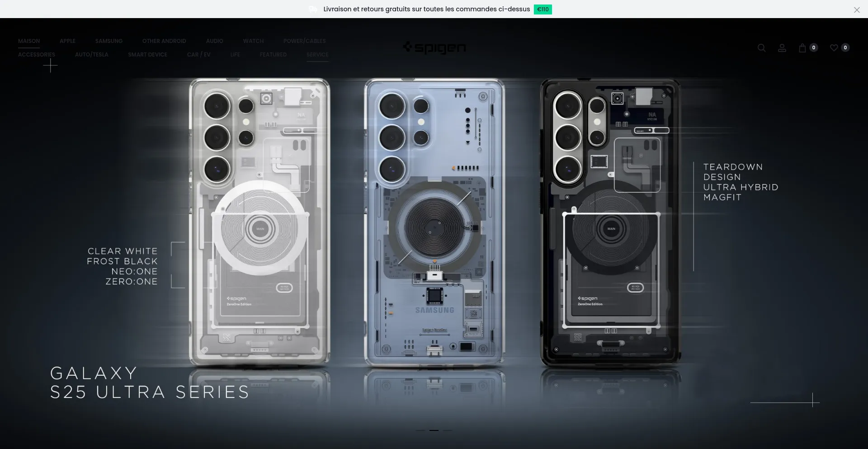Open the CAR / EV menu item

(199, 54)
